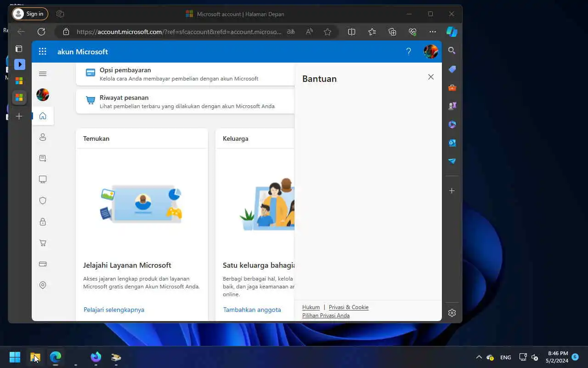Click the akun Microsoft header title
The height and width of the screenshot is (368, 588).
click(83, 52)
